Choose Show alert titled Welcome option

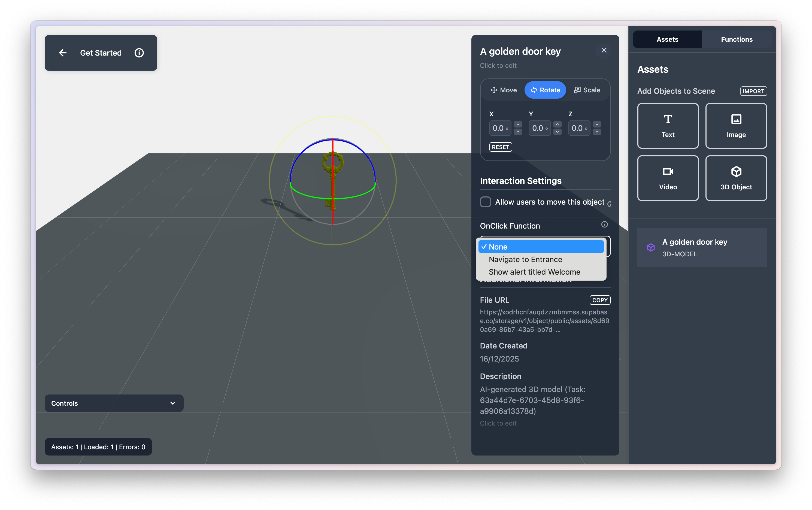click(x=541, y=272)
